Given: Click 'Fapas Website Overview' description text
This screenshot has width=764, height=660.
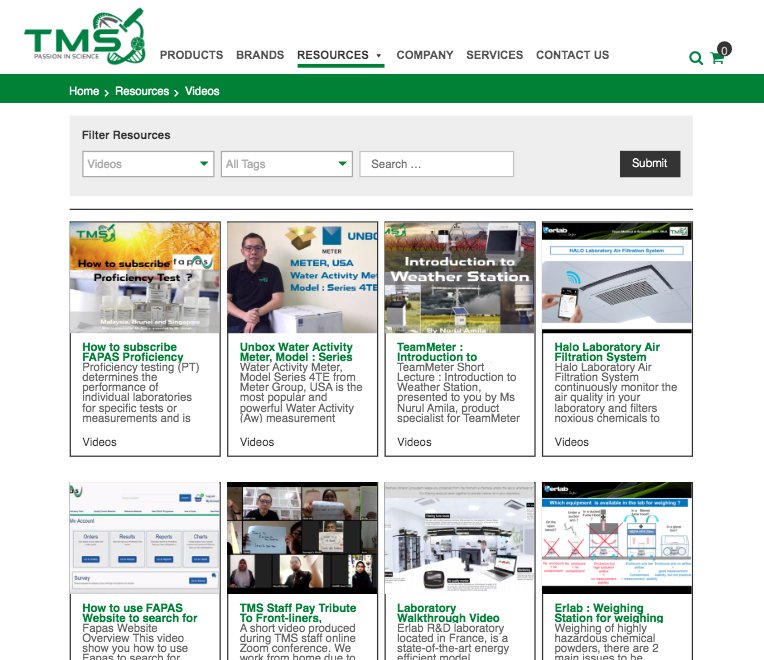Looking at the screenshot, I should pyautogui.click(x=135, y=641).
